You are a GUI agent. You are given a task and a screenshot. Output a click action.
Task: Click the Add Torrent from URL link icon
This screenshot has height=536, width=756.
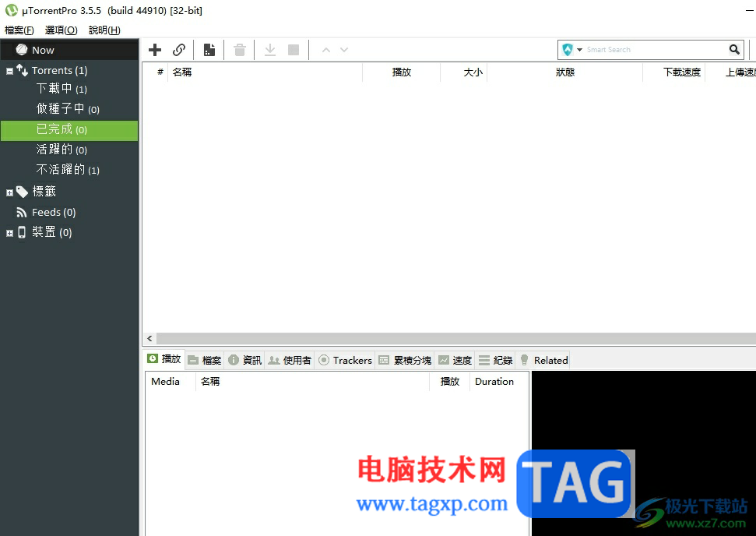tap(179, 50)
